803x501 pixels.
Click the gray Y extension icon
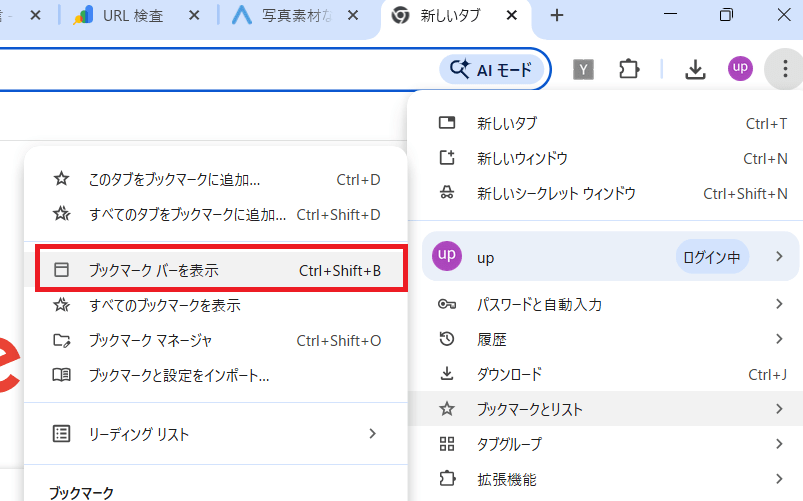pos(584,69)
